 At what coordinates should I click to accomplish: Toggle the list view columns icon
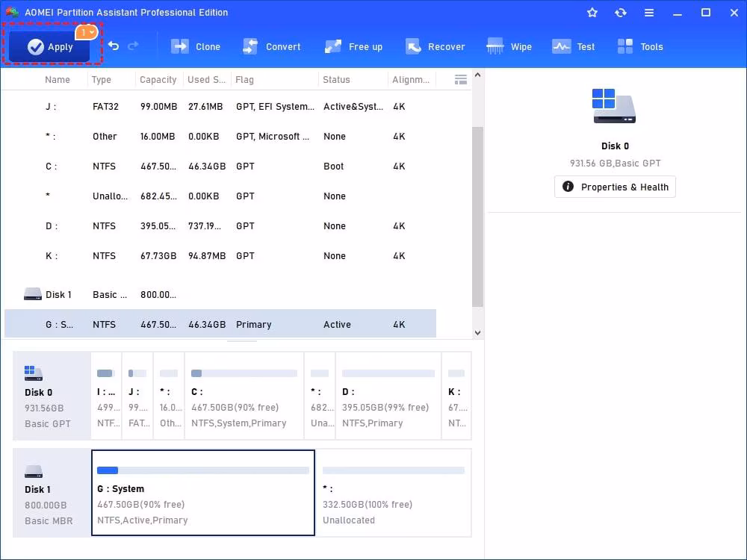pos(461,80)
